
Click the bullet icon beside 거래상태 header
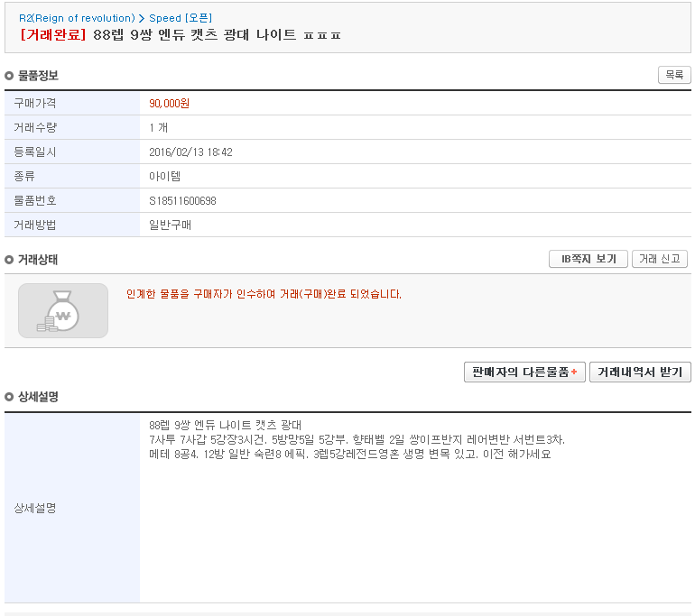[x=9, y=260]
